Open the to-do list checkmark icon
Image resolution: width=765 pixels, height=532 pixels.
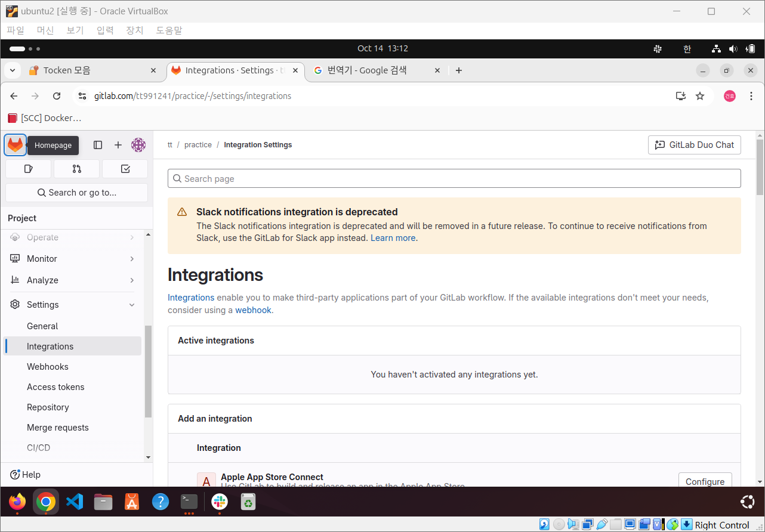125,169
